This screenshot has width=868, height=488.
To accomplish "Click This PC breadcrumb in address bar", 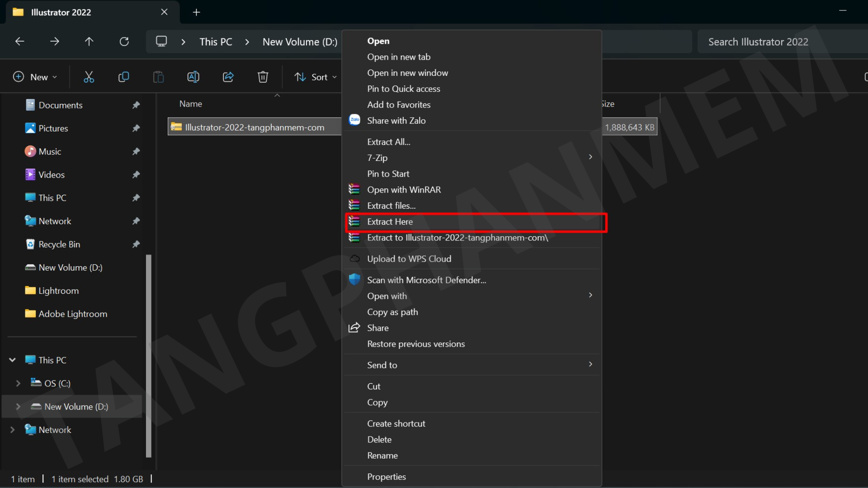I will (216, 42).
